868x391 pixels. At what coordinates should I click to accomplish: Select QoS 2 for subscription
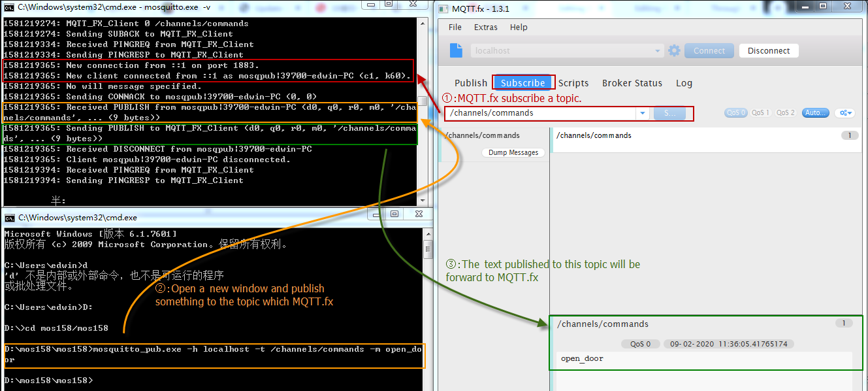(x=786, y=112)
